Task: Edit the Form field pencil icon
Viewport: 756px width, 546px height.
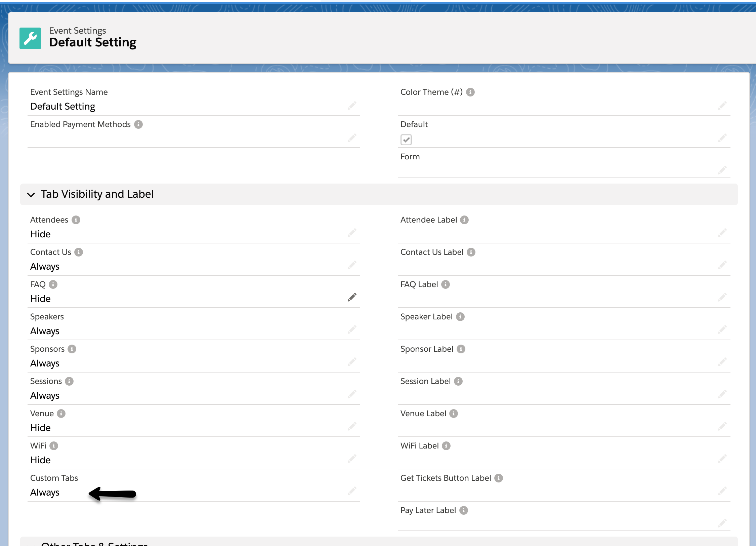Action: coord(722,170)
